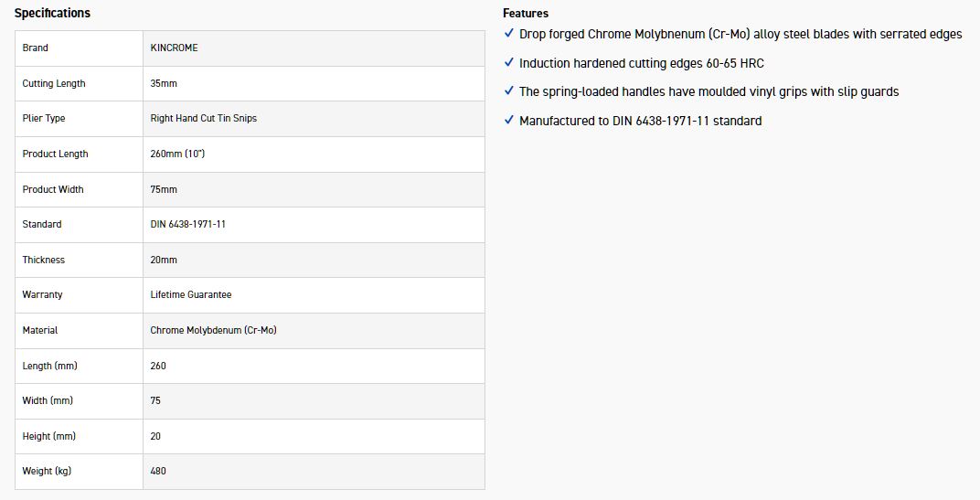The width and height of the screenshot is (980, 500).
Task: Click the Height (mm) row label
Action: (49, 436)
